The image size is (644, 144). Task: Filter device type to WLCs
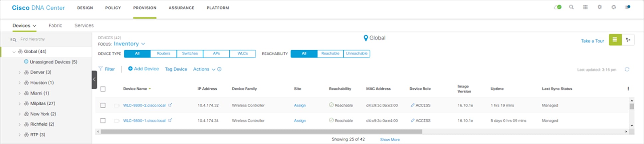point(243,54)
